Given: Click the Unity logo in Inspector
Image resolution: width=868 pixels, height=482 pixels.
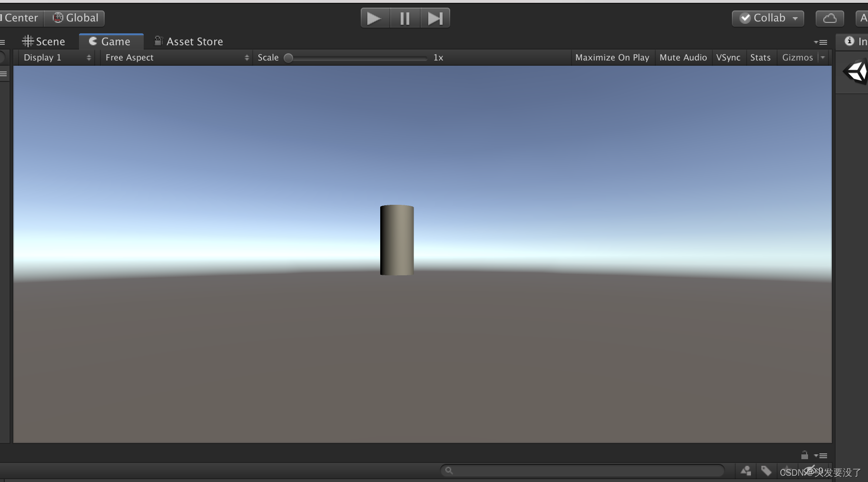Looking at the screenshot, I should tap(856, 72).
